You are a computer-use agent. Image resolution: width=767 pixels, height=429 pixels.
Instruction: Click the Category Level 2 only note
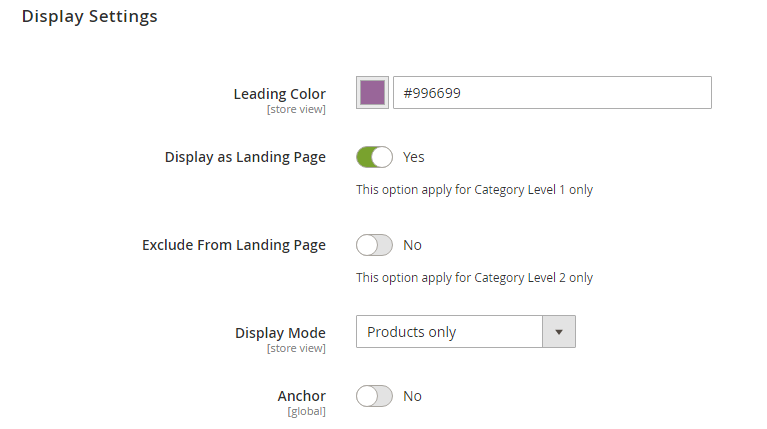point(474,277)
